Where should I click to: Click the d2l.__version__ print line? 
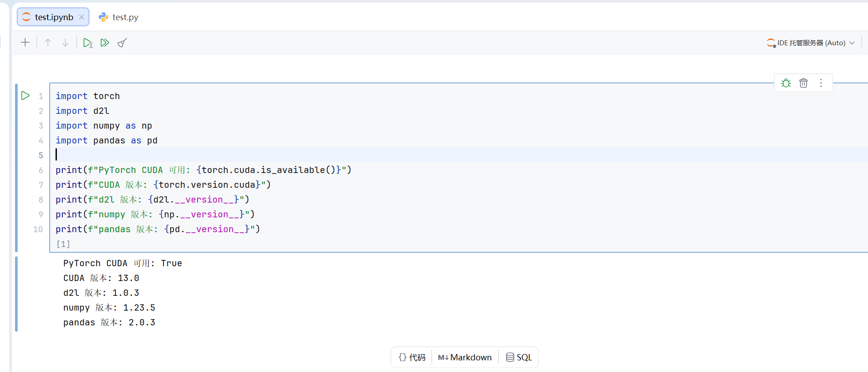pos(152,199)
